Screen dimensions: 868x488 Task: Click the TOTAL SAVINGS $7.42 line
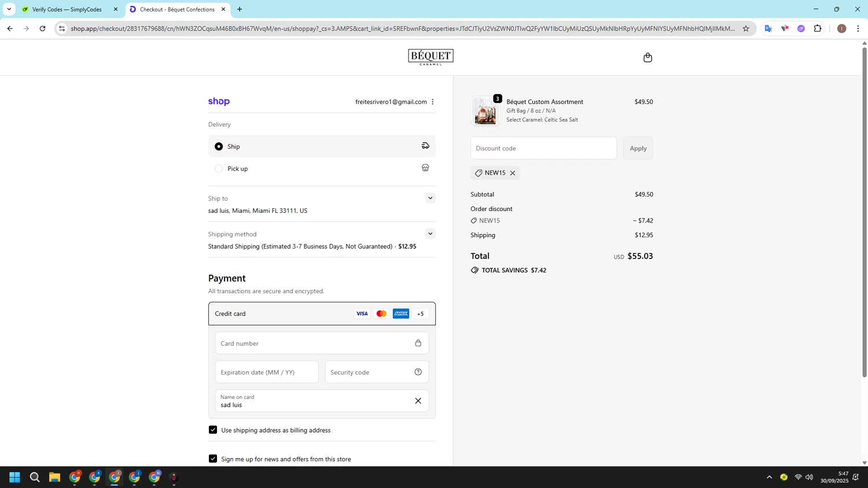(x=509, y=270)
